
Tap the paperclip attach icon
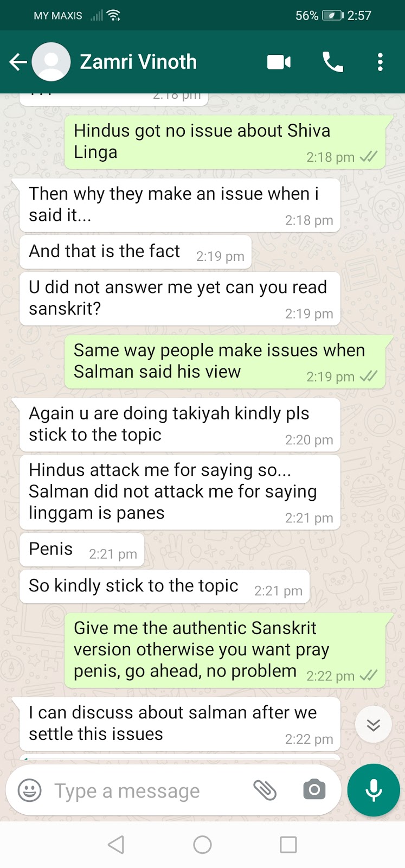click(265, 790)
